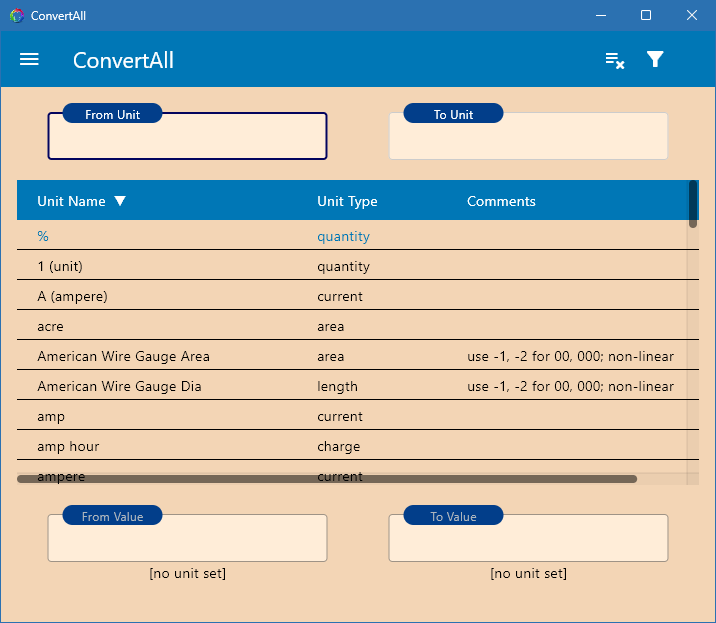This screenshot has width=716, height=623.
Task: Click the length unit type cell
Action: coord(337,386)
